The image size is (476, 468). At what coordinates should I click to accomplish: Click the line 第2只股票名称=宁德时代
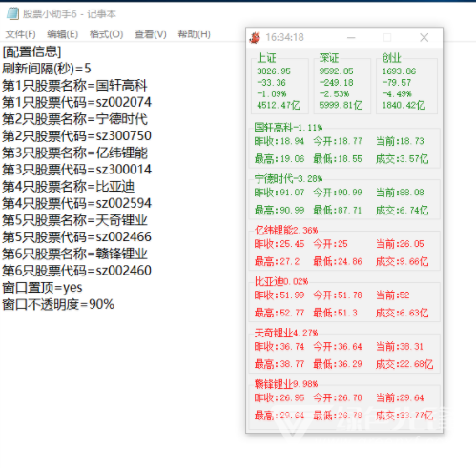coord(74,119)
